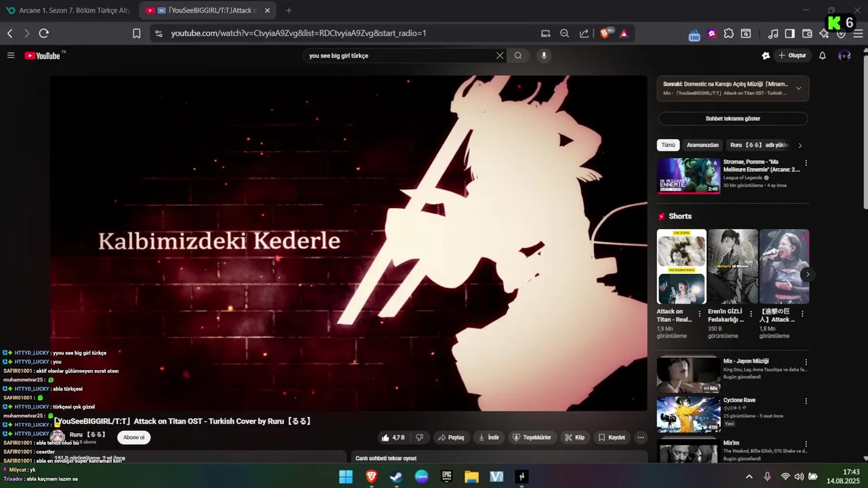This screenshot has height=488, width=868.
Task: Open more actions ellipsis beside Kaydet
Action: point(641,438)
